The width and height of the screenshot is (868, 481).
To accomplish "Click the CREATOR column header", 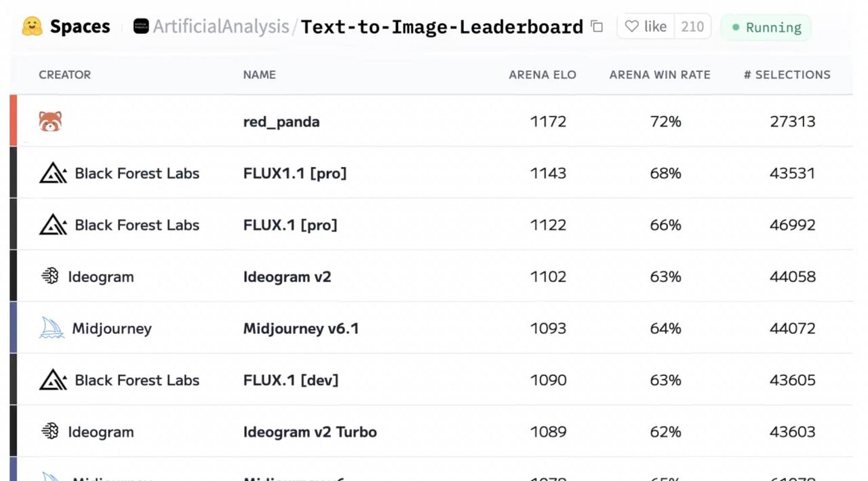I will tap(64, 75).
